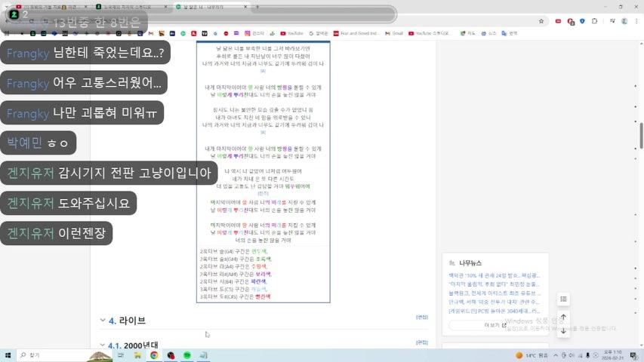Click the page vertical scrollbar thumb

coord(641,136)
